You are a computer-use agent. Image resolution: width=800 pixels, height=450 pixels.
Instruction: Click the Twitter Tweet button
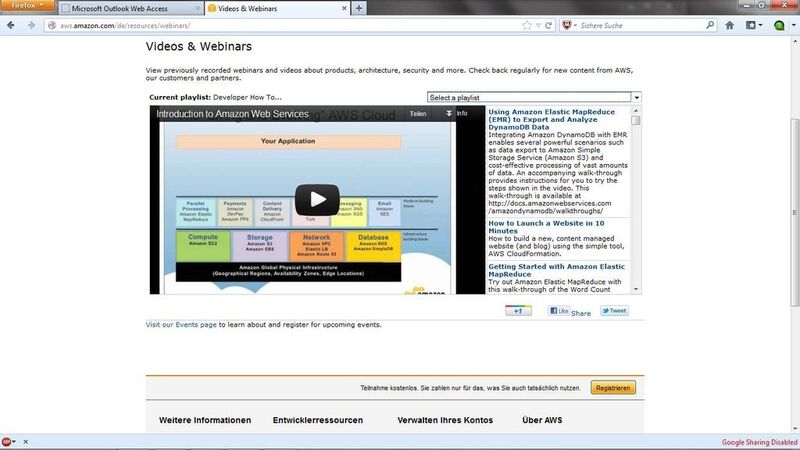pos(614,311)
